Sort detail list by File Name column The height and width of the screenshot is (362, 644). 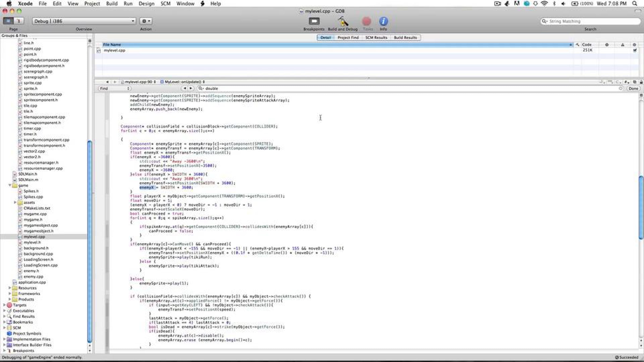tap(337, 45)
